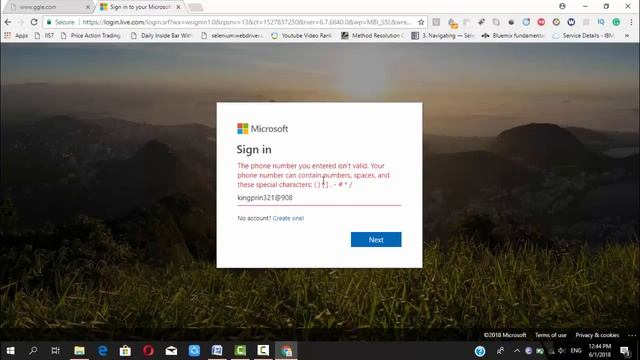Open the Windows Start menu
Viewport: 640px width, 360px height.
pyautogui.click(x=11, y=351)
